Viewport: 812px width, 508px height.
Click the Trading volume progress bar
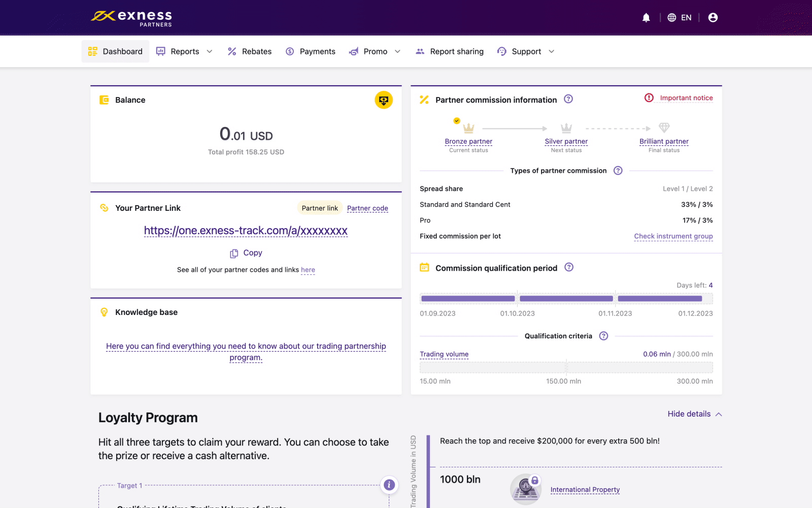coord(566,367)
